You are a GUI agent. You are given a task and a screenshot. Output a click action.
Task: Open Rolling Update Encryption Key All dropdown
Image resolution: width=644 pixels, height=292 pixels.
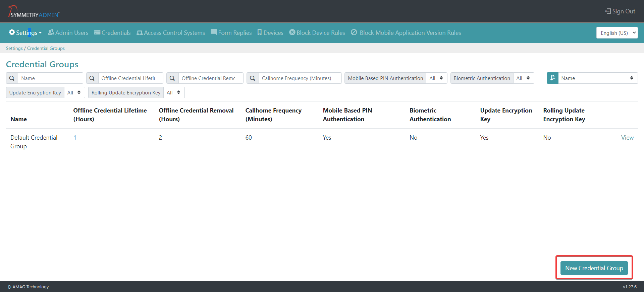(x=174, y=92)
